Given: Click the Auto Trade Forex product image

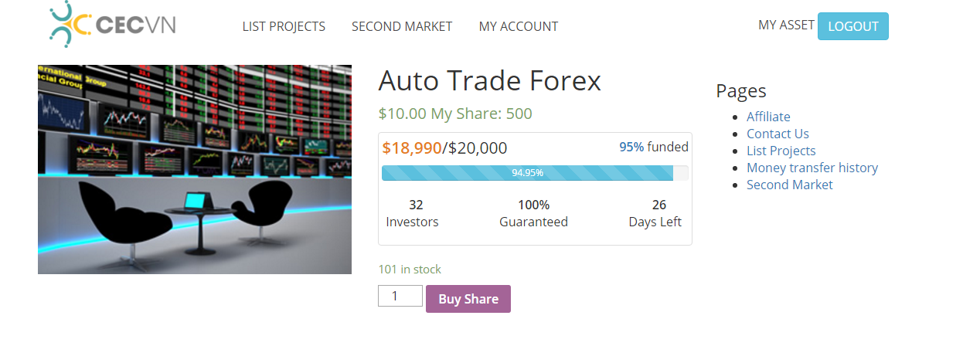Looking at the screenshot, I should coord(195,169).
